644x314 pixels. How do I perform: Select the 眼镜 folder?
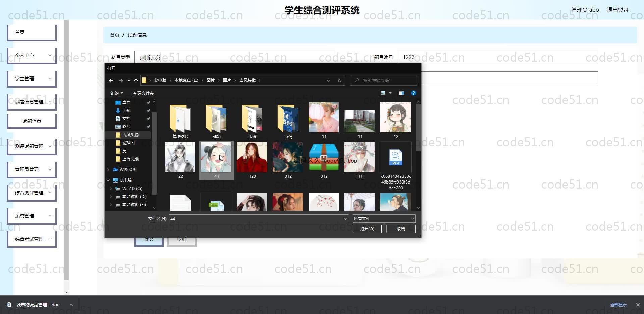(x=252, y=121)
